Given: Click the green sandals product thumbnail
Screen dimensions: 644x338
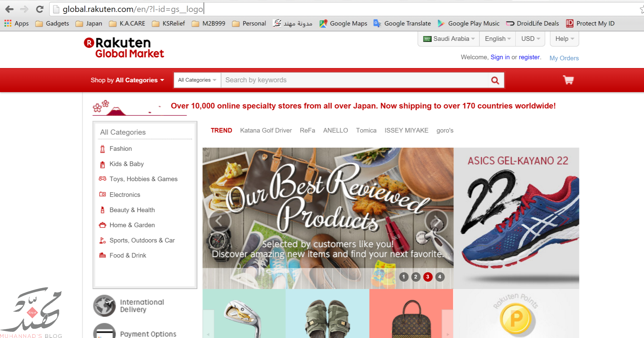Looking at the screenshot, I should (327, 313).
